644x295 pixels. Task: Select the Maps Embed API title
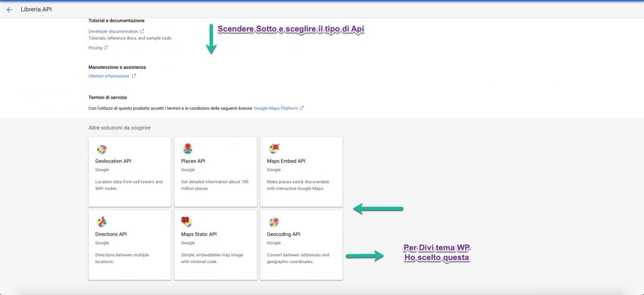click(x=286, y=161)
